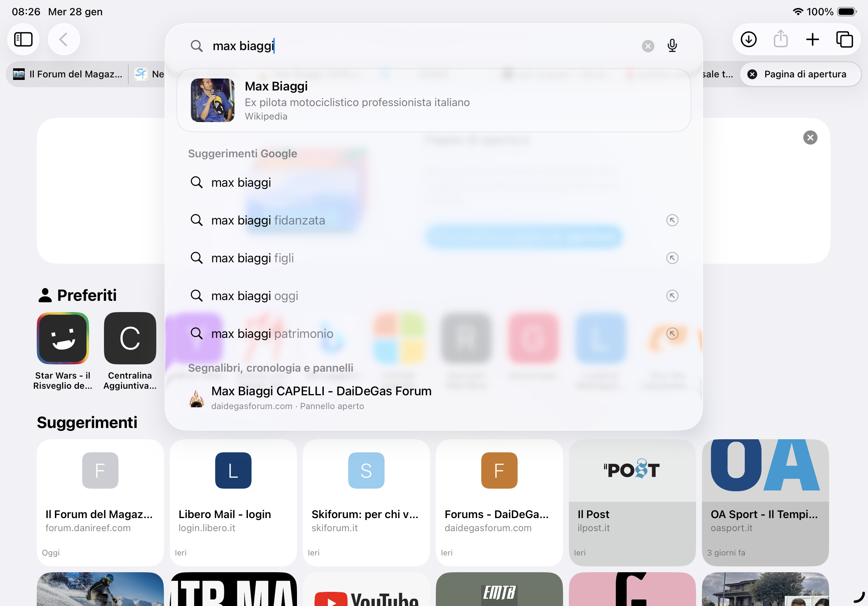Open a new tab with plus
Viewport: 868px width, 606px height.
(812, 39)
